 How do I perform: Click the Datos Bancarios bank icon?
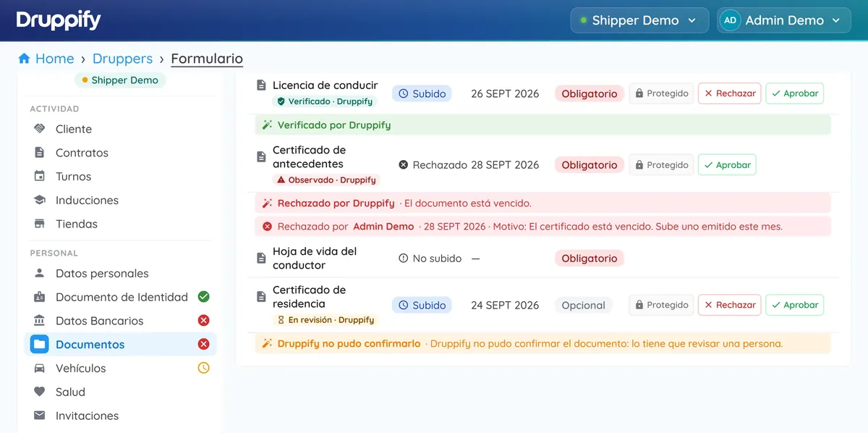[40, 321]
